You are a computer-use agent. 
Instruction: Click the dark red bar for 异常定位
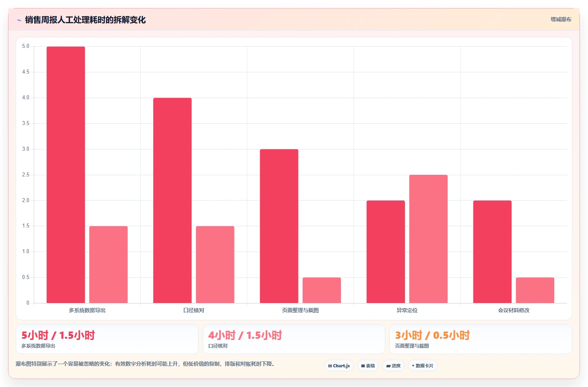coord(386,252)
